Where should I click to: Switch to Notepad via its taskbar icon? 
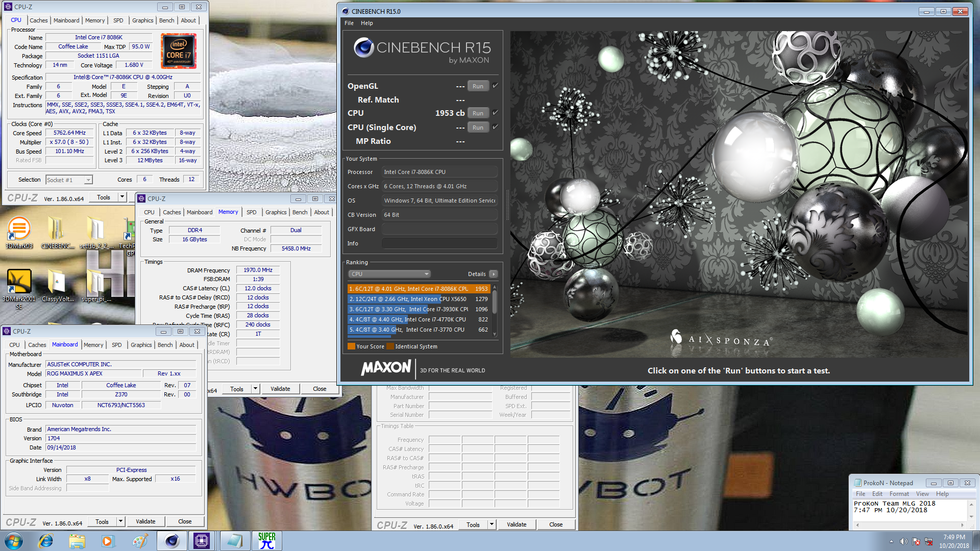(235, 541)
